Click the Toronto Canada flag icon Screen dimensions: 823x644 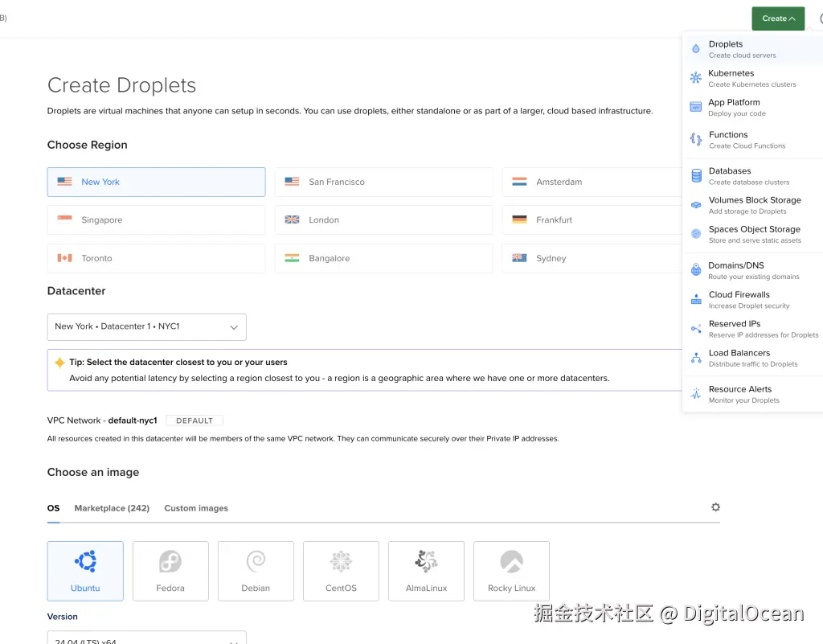[x=64, y=258]
